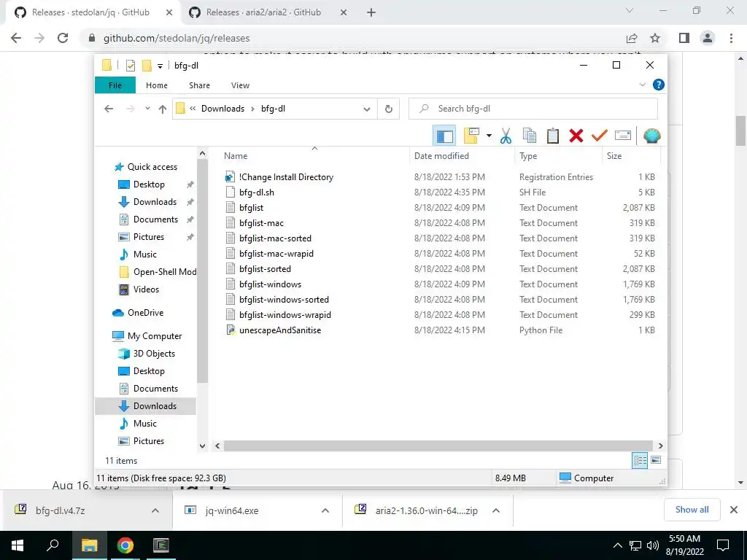This screenshot has height=560, width=747.
Task: Open a new Chrome tab
Action: (x=371, y=13)
